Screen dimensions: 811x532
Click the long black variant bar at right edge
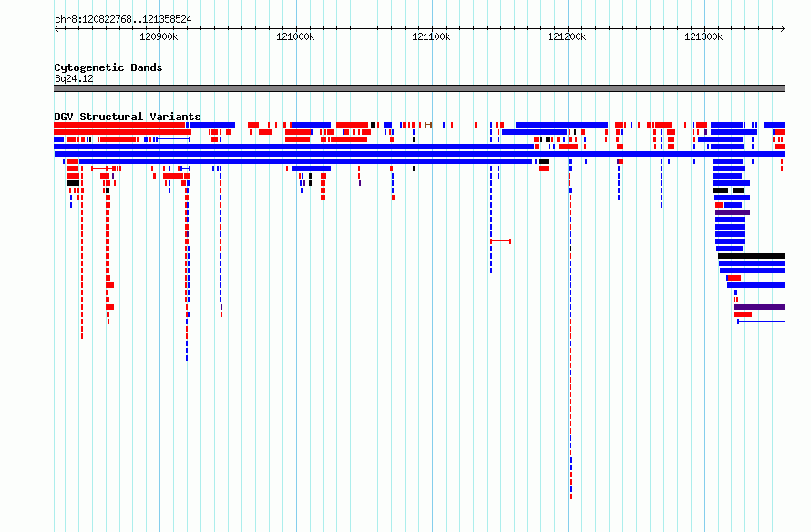[x=752, y=256]
